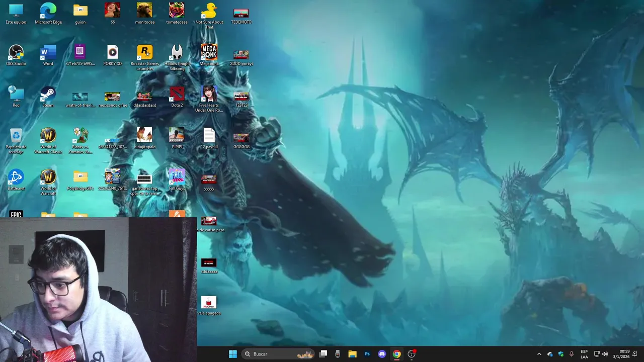Click the Buscar taskbar search box
This screenshot has width=644, height=362.
coord(278,354)
